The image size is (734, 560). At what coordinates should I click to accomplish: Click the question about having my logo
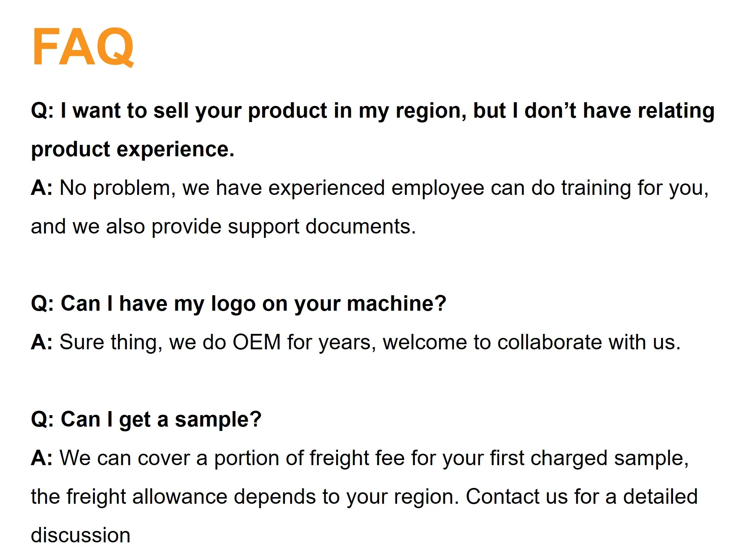(x=238, y=304)
